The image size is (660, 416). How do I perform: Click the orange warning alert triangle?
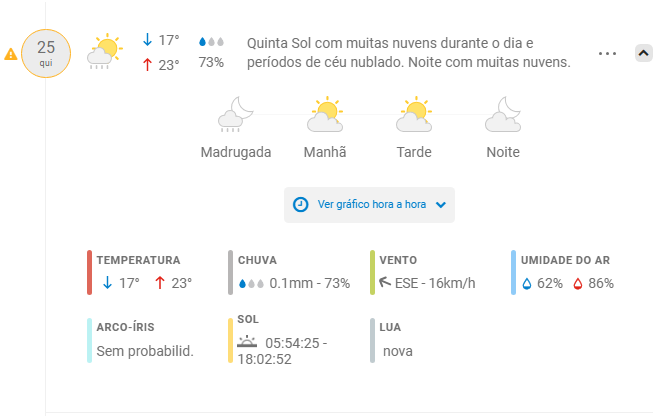click(x=11, y=54)
